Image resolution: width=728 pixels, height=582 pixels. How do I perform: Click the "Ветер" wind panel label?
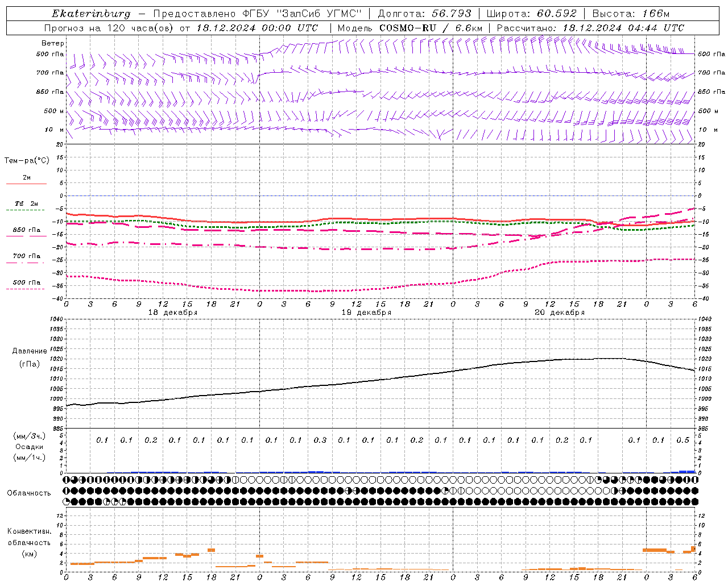53,43
